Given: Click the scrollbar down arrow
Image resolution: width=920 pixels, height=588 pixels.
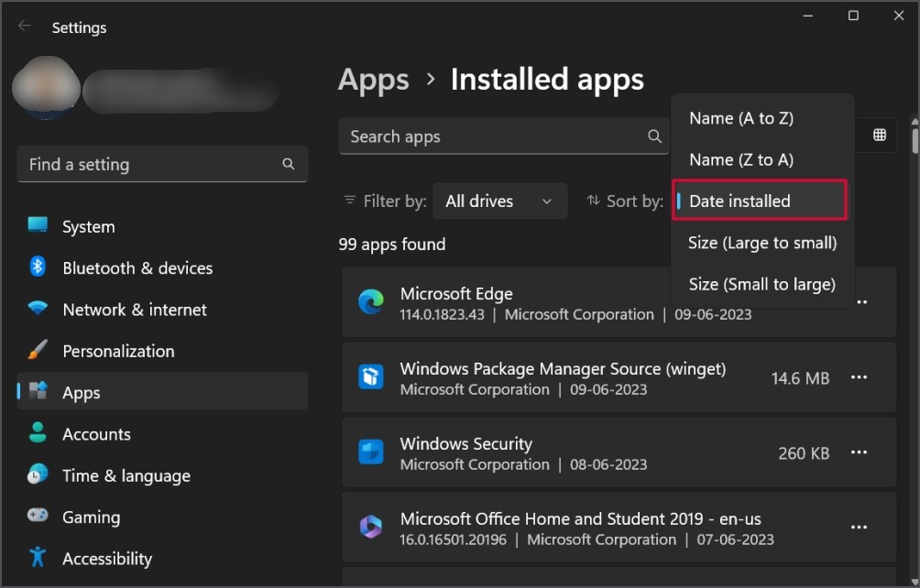Looking at the screenshot, I should [915, 581].
